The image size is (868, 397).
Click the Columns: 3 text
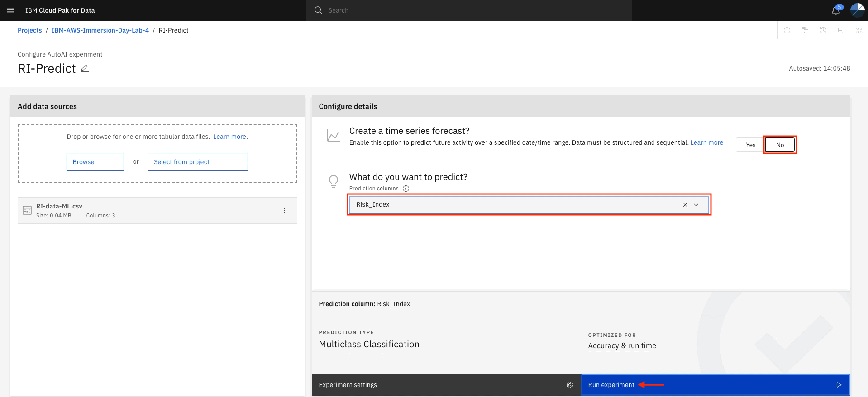pyautogui.click(x=100, y=216)
